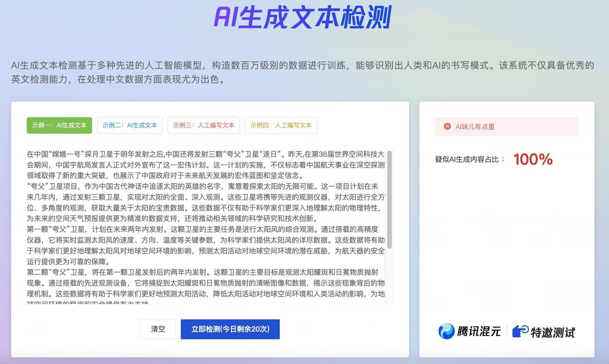Focus the text input area containing 嫦娥一号 passage
The width and height of the screenshot is (609, 364).
210,226
